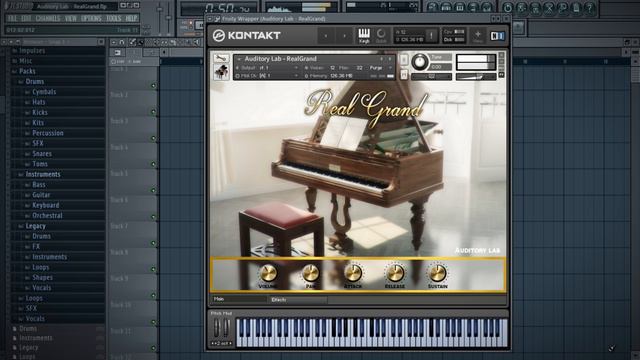Viewport: 640px width, 360px height.
Task: Expand the Impulses folder
Action: (32, 51)
